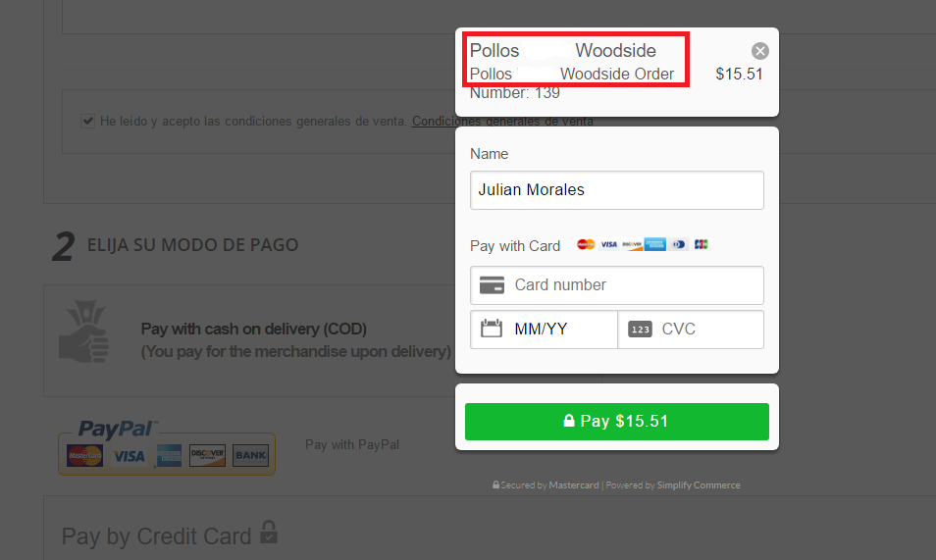This screenshot has height=560, width=936.
Task: Select the PayPal payment logo
Action: pos(167,447)
